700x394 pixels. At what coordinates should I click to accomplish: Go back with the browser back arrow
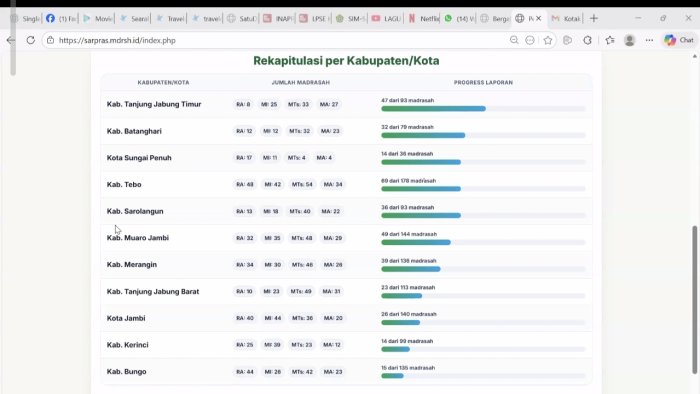(11, 40)
